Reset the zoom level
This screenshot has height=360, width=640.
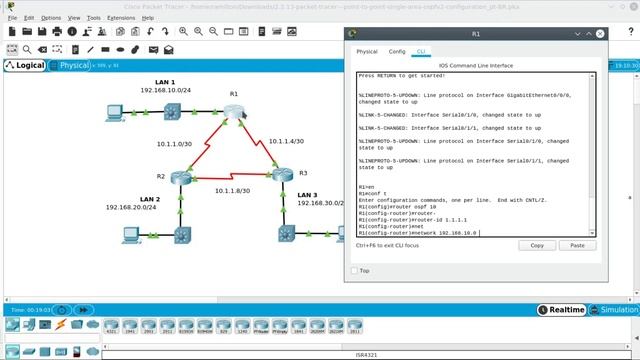(198, 31)
